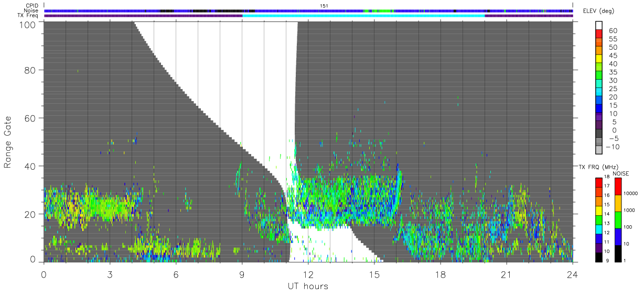Click the "100" tick on the Range Gate axis
The image size is (644, 297).
(x=27, y=24)
